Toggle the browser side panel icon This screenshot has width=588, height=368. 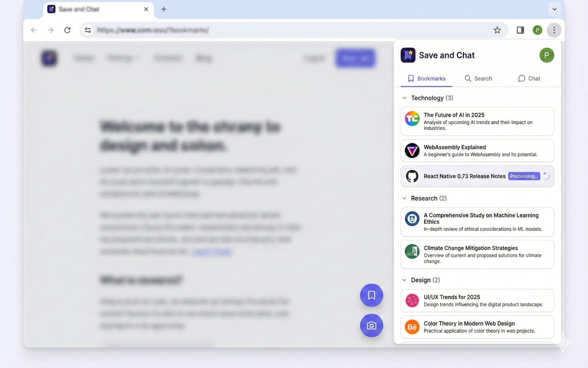point(520,30)
